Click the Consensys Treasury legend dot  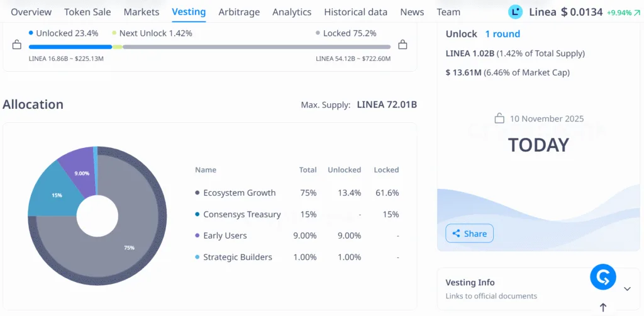[x=197, y=214]
